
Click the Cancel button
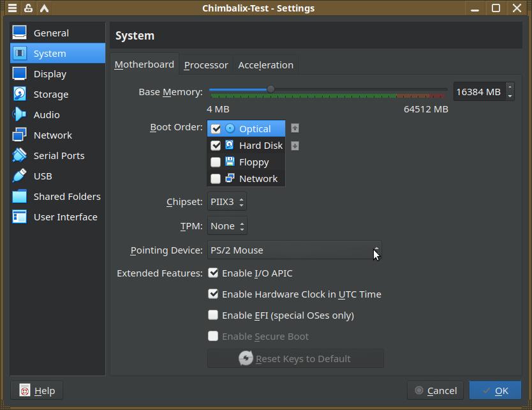tap(435, 391)
